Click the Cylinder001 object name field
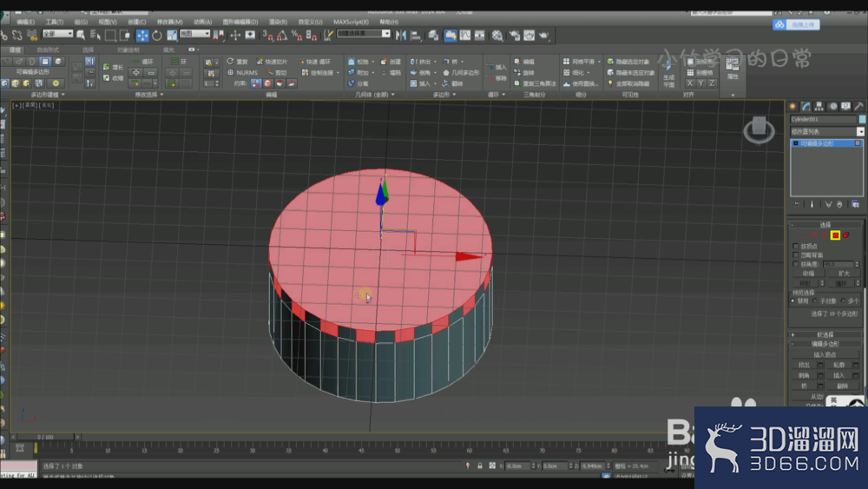Image resolution: width=868 pixels, height=489 pixels. point(823,119)
